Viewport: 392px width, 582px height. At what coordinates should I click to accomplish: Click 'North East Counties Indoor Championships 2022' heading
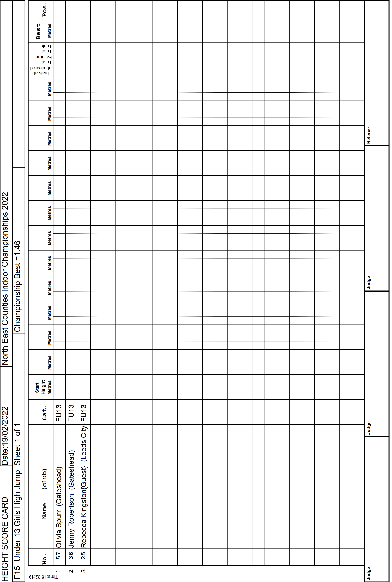pos(5,279)
